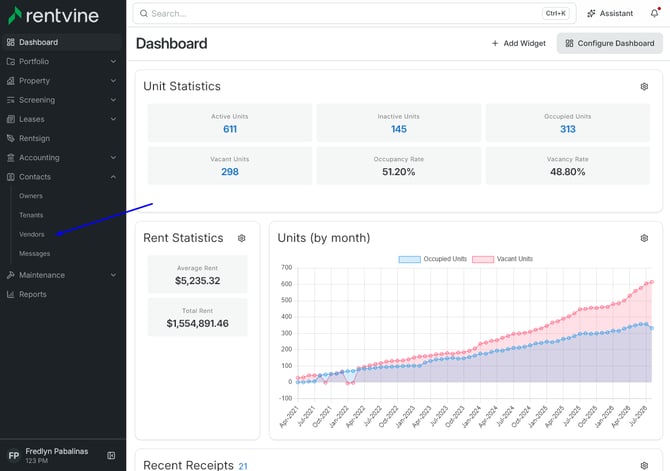Expand the Maintenance menu chevron
The image size is (670, 471).
[113, 275]
